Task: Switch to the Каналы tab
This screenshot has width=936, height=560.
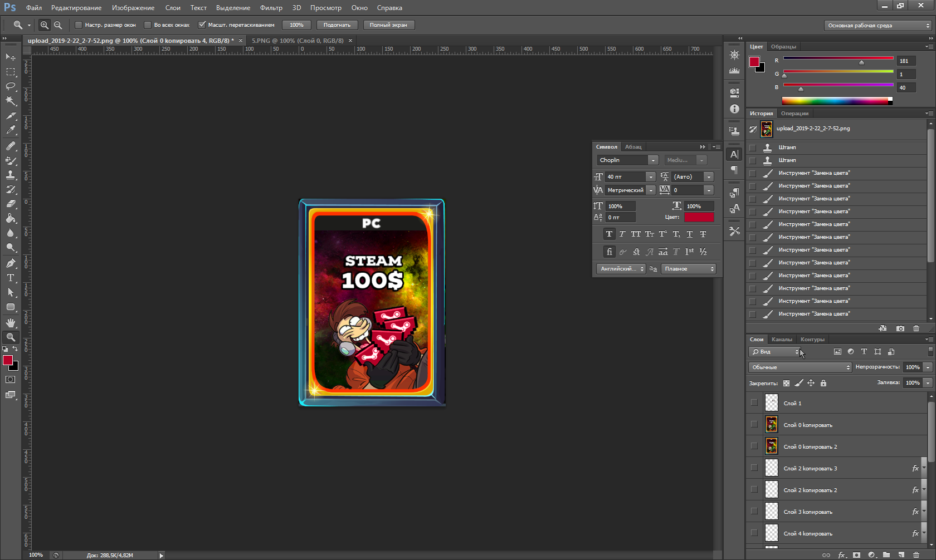Action: coord(782,340)
